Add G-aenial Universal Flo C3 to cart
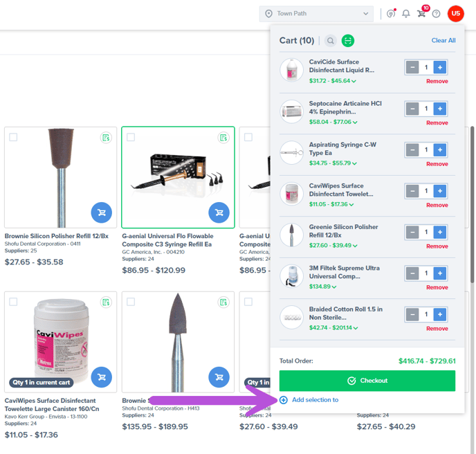Image resolution: width=476 pixels, height=454 pixels. tap(219, 212)
